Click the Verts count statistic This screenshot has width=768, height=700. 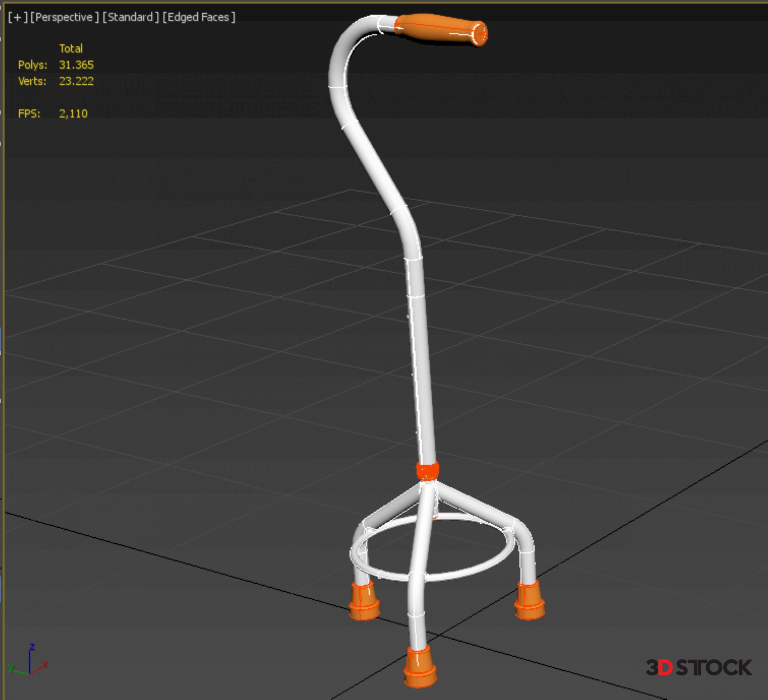coord(76,81)
